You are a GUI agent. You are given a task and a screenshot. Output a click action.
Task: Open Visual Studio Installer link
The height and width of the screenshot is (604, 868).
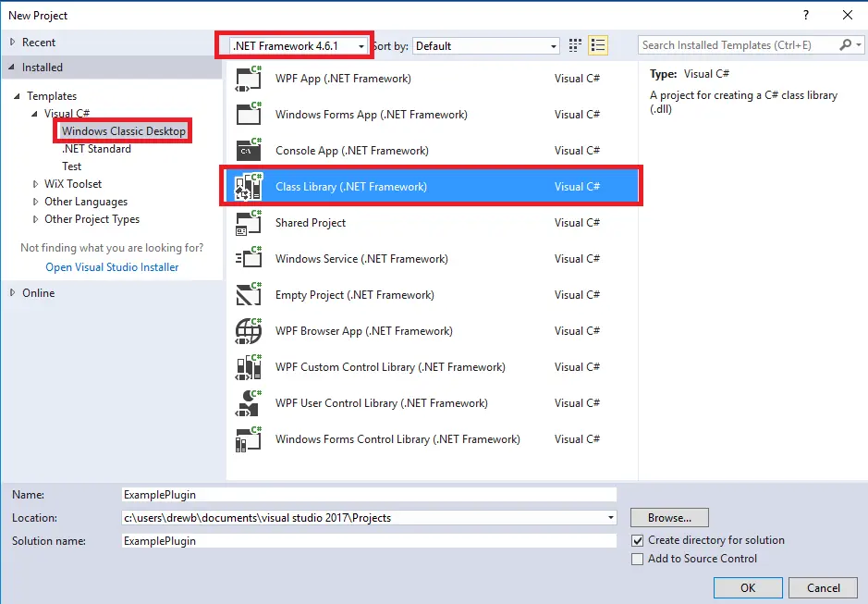(112, 267)
